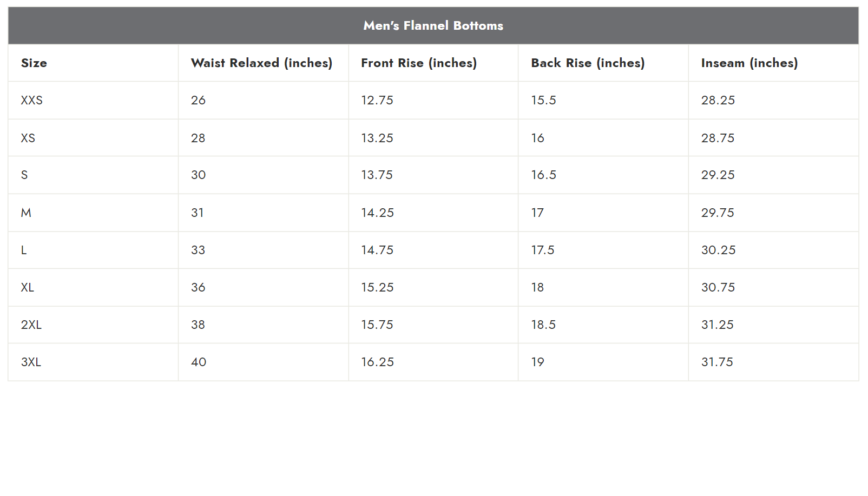
Task: Select the Size column header
Action: (34, 63)
